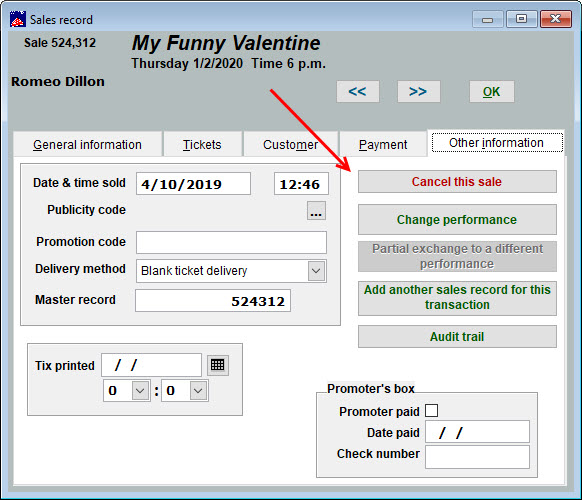This screenshot has height=500, width=582.
Task: Open the Tix printed hour dropdown
Action: click(x=140, y=390)
